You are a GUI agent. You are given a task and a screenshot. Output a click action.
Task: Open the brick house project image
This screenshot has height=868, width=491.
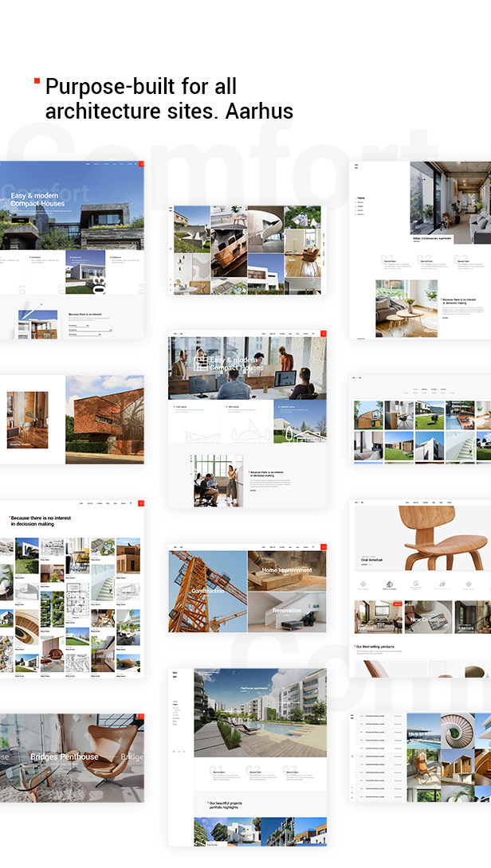click(x=104, y=419)
